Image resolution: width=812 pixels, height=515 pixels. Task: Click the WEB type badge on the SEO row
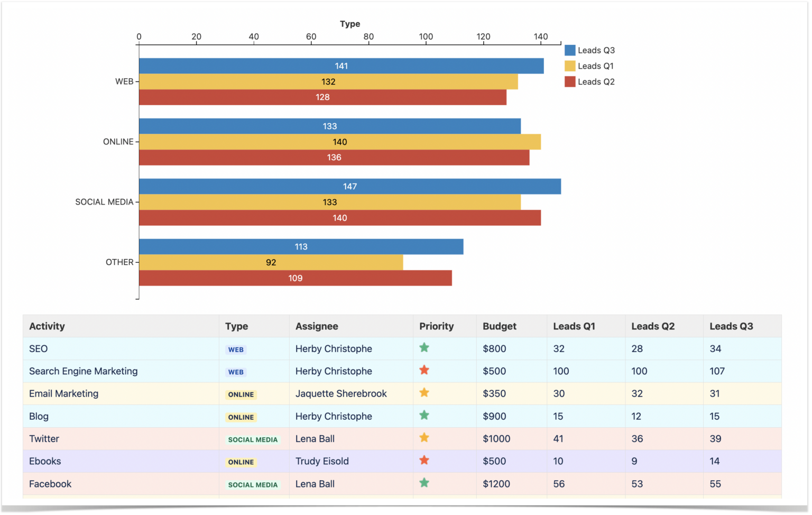click(x=236, y=350)
